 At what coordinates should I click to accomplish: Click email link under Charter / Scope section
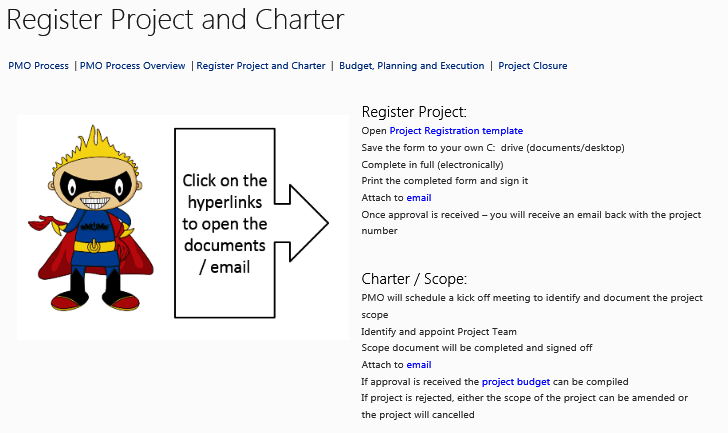(x=419, y=365)
